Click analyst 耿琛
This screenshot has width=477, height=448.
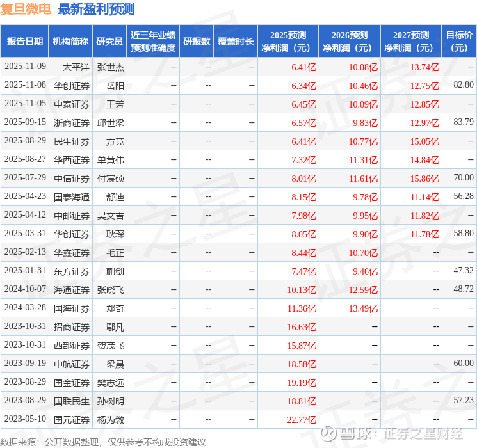[115, 234]
